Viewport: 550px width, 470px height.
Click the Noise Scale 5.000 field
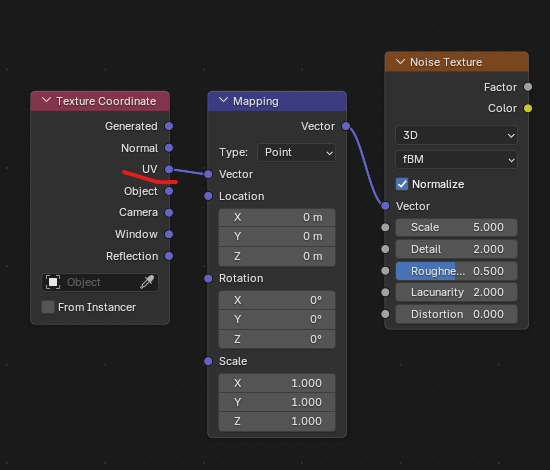(456, 227)
